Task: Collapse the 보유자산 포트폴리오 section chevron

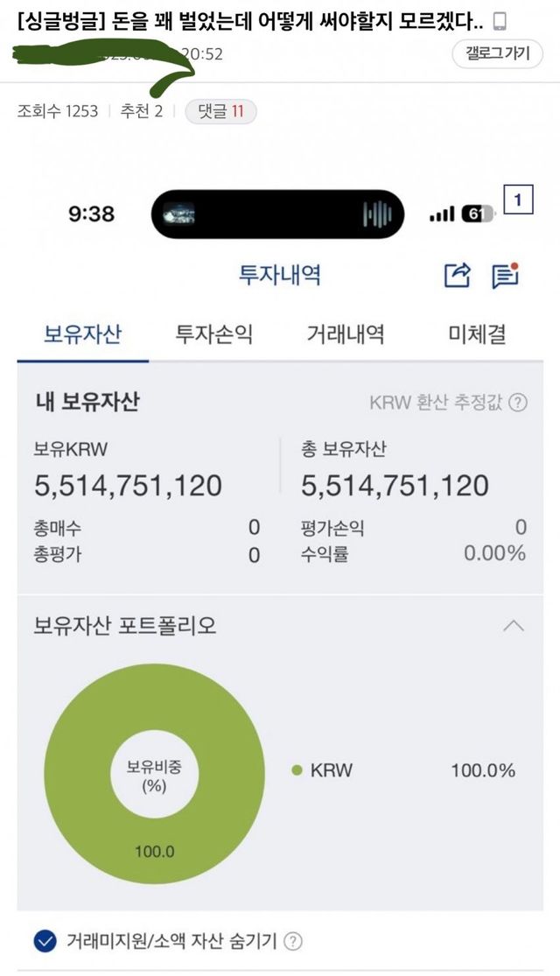Action: click(x=514, y=626)
